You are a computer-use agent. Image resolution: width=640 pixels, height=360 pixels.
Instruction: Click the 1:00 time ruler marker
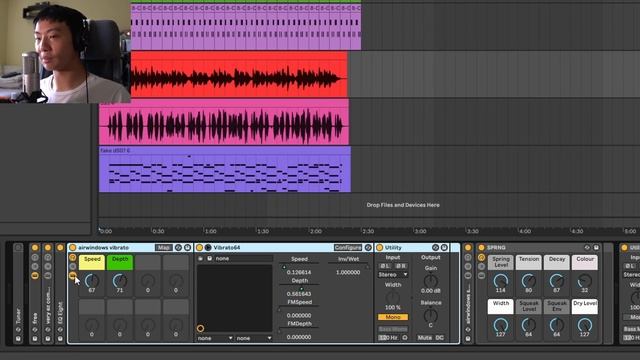point(211,231)
